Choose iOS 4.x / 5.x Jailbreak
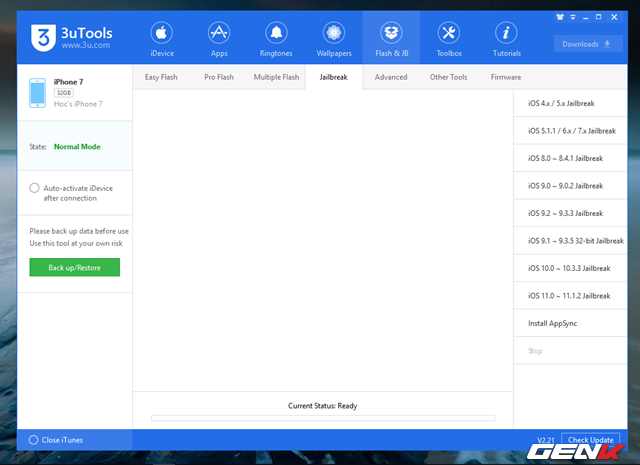The width and height of the screenshot is (640, 465). [x=570, y=103]
